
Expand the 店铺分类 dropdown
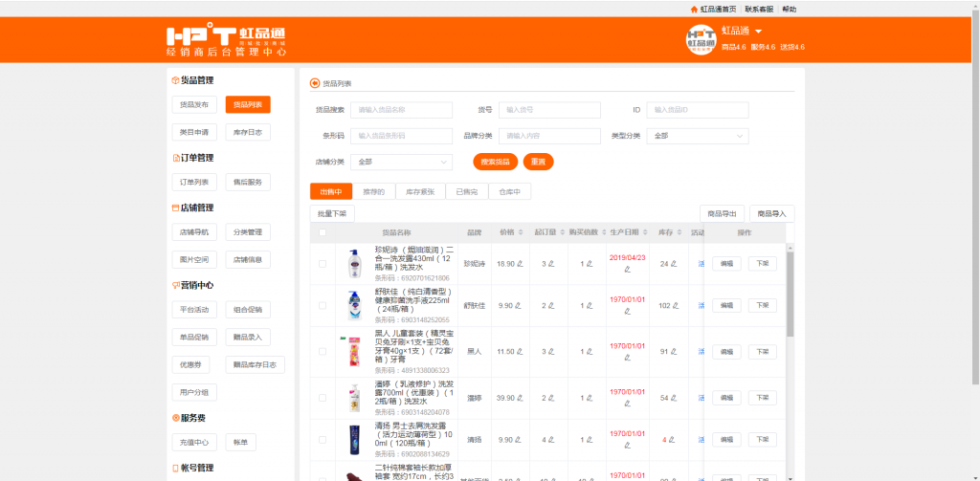pos(401,162)
